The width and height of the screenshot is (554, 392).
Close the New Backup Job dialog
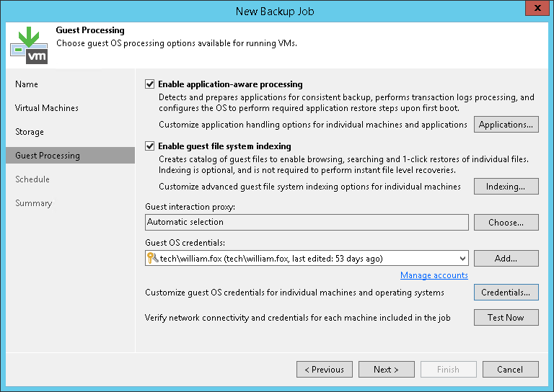[535, 10]
